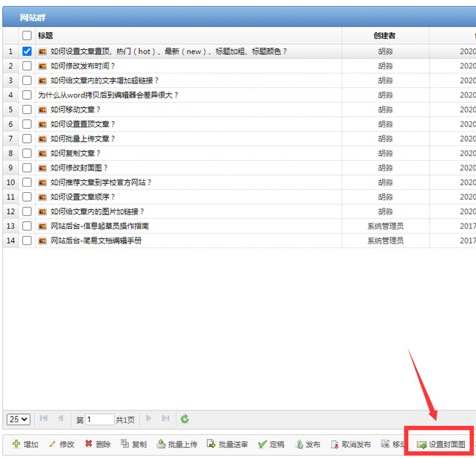Click the Publish (发布) toolbar icon

[x=299, y=445]
